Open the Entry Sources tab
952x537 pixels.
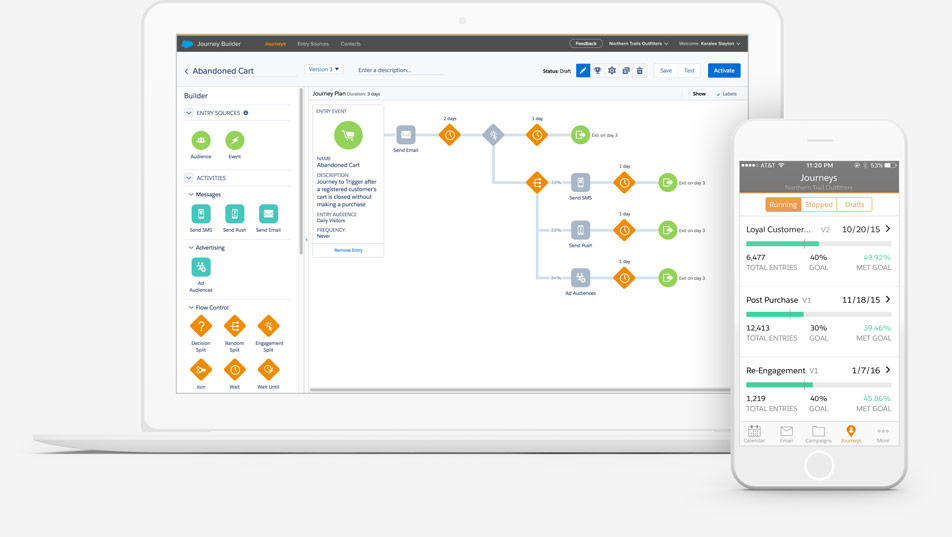tap(313, 44)
